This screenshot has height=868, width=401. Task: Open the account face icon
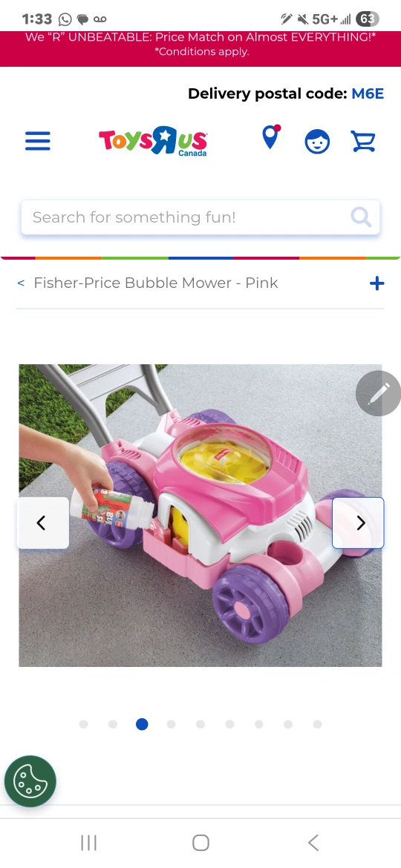(x=317, y=142)
